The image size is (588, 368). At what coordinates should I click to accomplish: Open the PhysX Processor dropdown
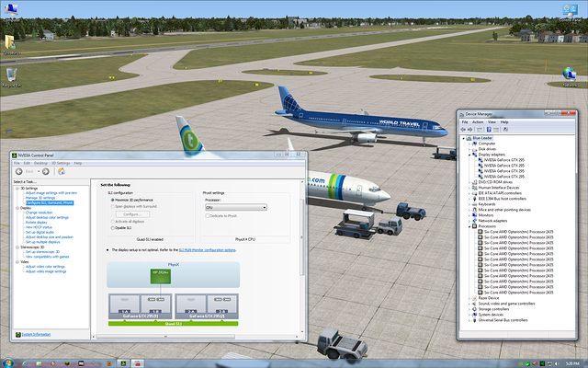(234, 207)
